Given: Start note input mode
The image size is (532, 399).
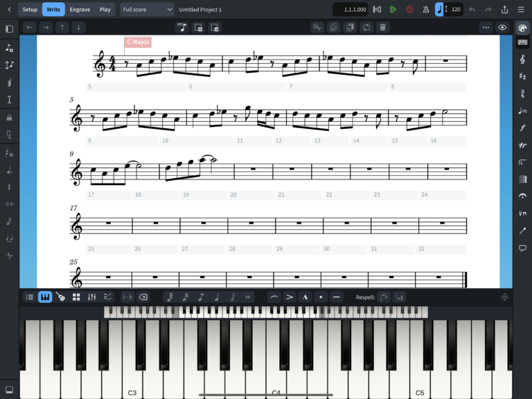Looking at the screenshot, I should click(x=181, y=28).
